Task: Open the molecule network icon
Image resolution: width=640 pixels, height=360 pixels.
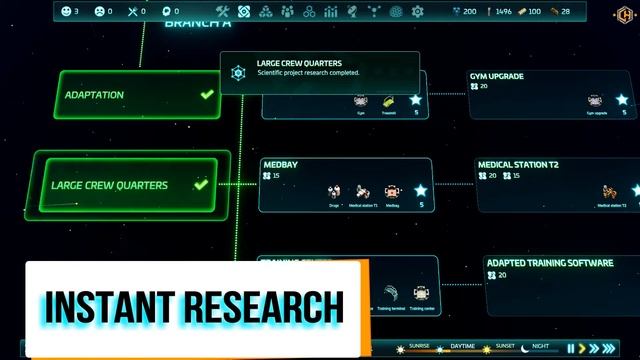Action: (374, 12)
